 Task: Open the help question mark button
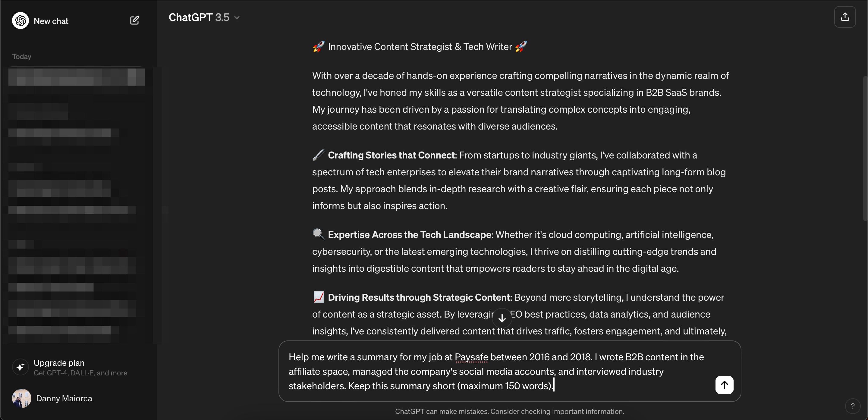[853, 406]
